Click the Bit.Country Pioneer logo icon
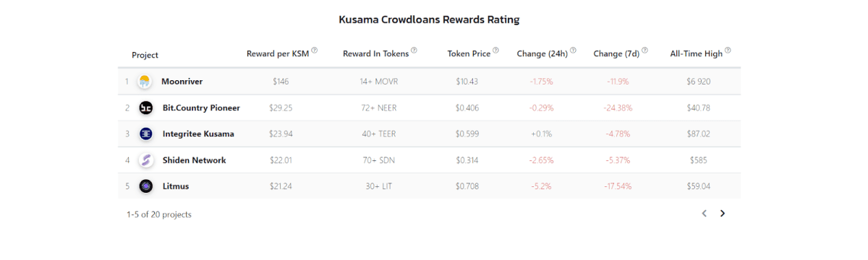 pyautogui.click(x=145, y=108)
